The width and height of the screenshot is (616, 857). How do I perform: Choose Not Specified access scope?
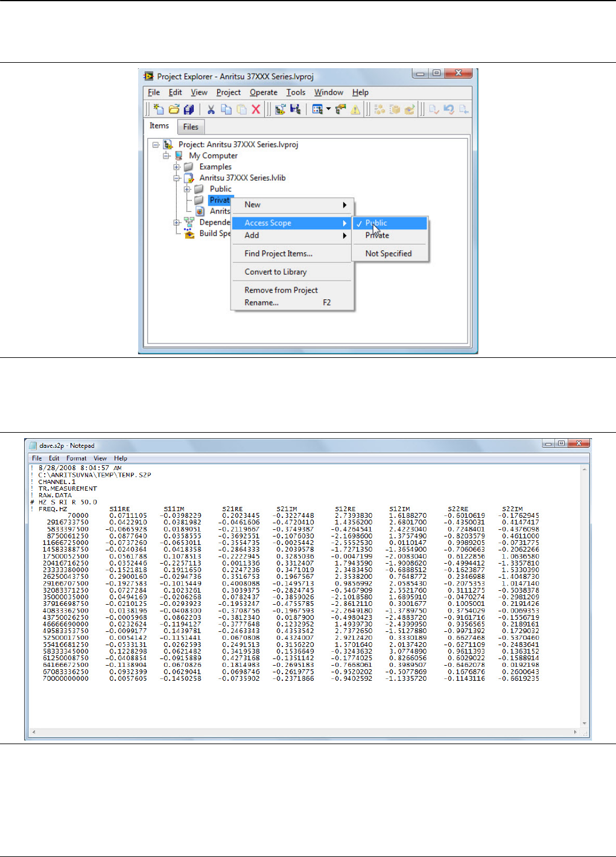pos(390,253)
